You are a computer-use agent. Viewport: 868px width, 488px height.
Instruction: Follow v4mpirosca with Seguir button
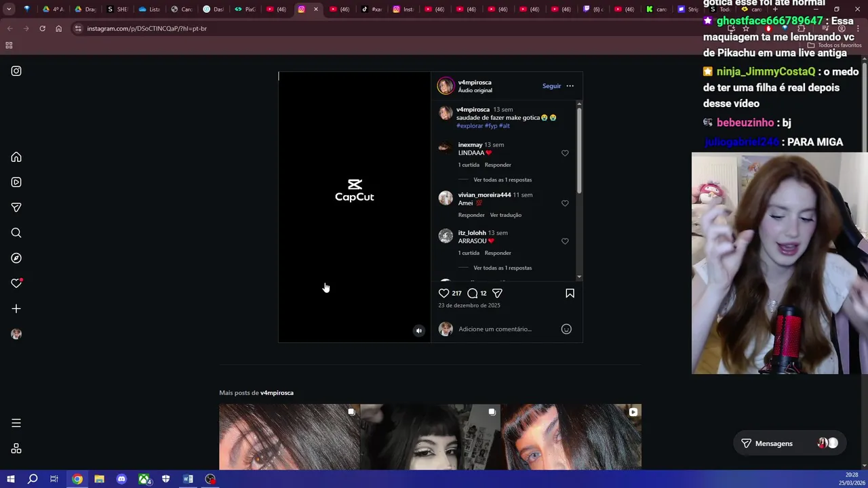coord(551,86)
